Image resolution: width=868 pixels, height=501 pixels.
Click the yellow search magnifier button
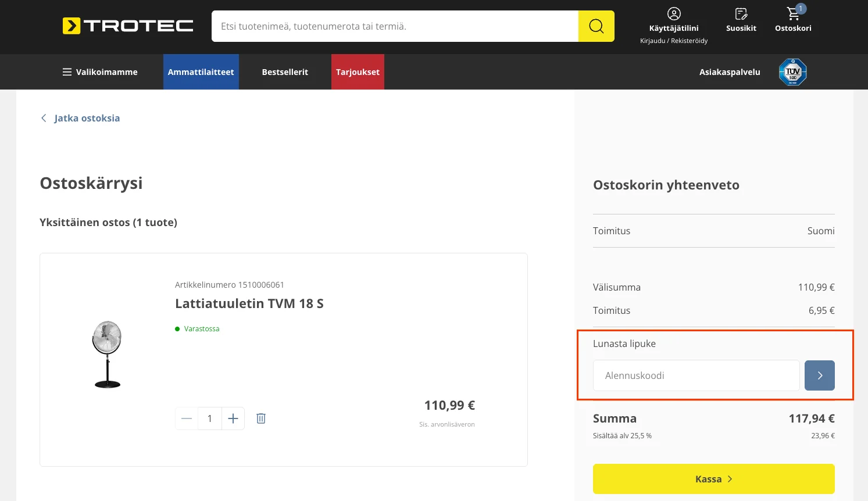pyautogui.click(x=596, y=26)
